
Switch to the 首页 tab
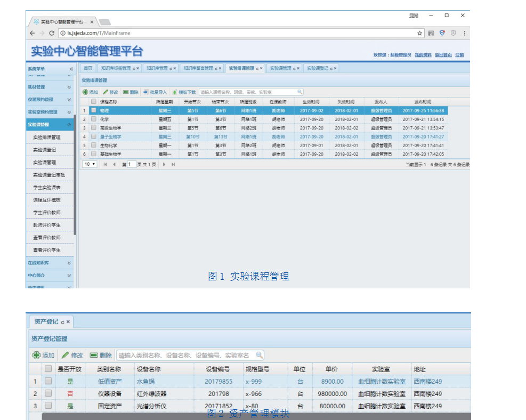point(88,68)
